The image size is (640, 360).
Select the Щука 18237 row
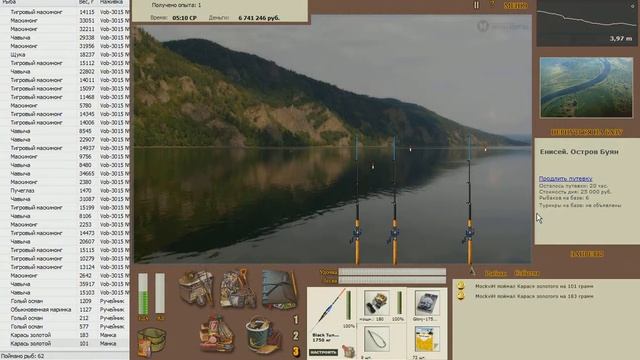64,55
